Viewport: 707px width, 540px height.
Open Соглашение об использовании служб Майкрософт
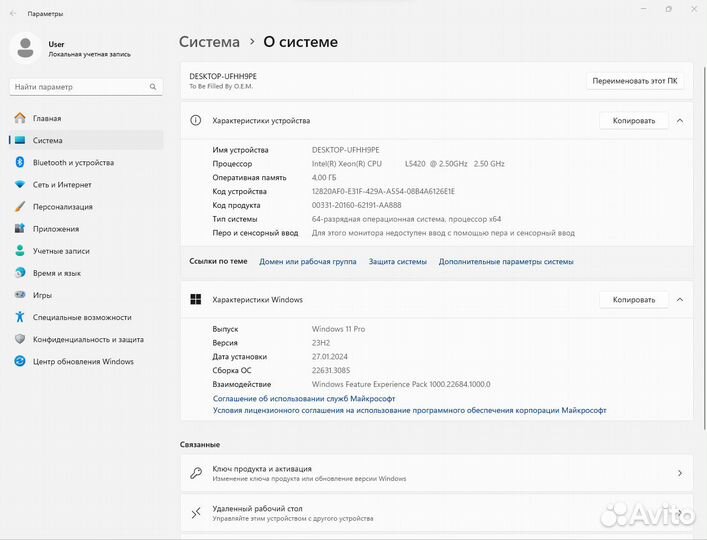pyautogui.click(x=304, y=398)
